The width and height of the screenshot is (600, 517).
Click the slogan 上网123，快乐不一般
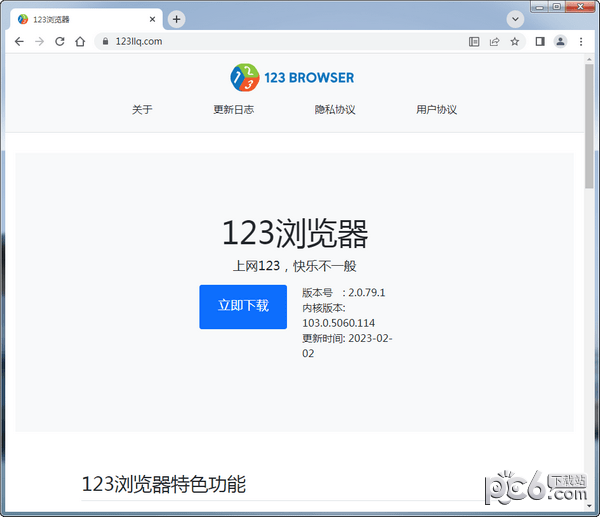point(295,266)
